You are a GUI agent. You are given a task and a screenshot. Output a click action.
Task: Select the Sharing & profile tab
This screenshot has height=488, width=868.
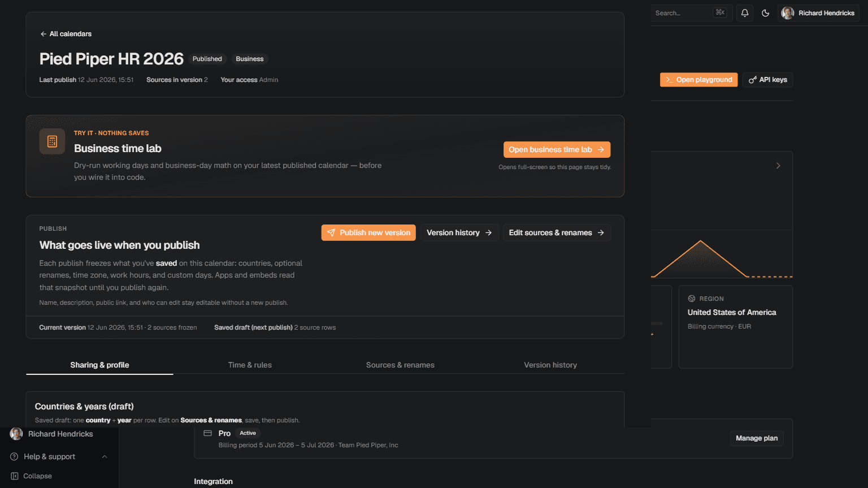[99, 365]
